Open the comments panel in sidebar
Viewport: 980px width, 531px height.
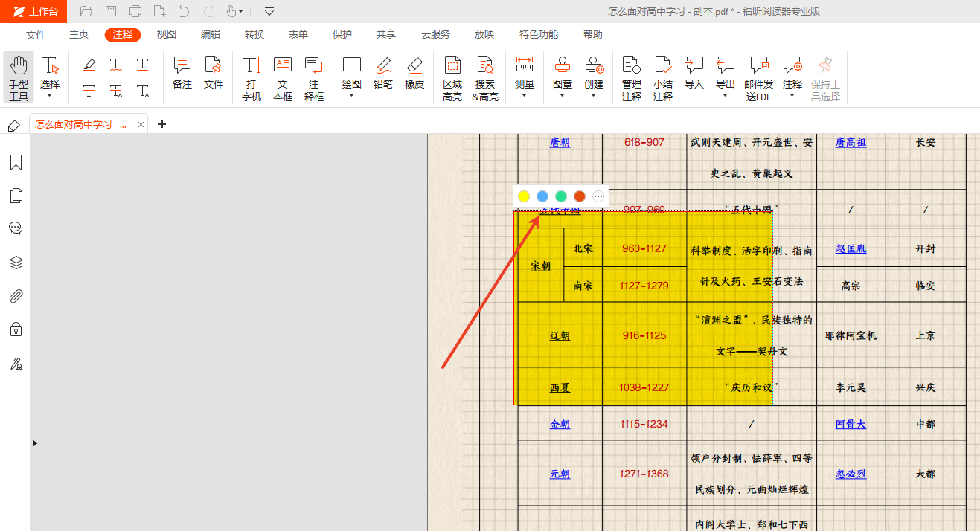[16, 228]
